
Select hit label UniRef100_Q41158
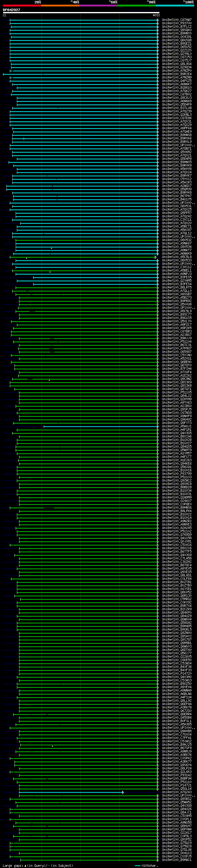(x=177, y=538)
